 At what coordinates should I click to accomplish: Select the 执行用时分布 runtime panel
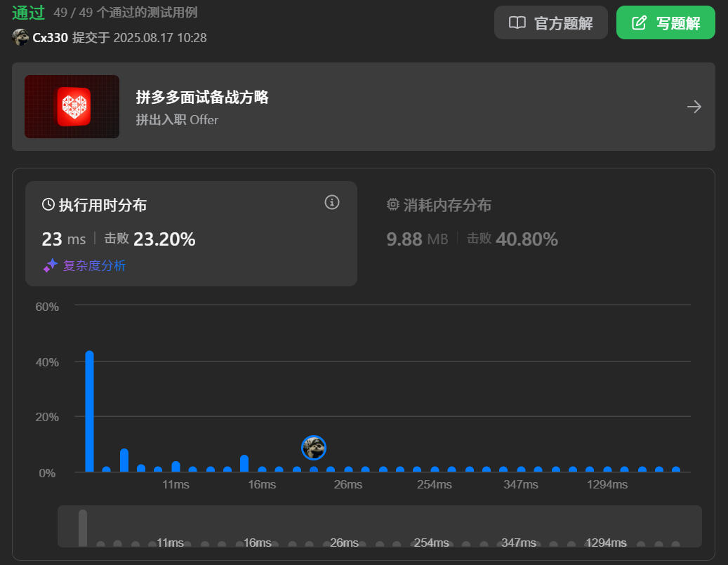[x=191, y=234]
